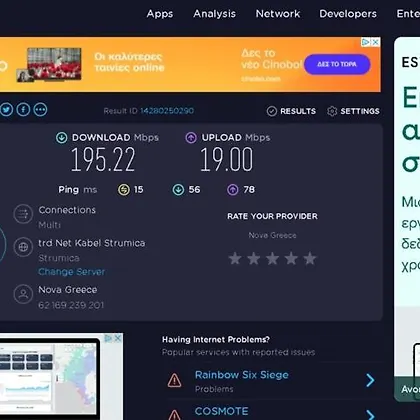
Task: Share result via Twitter icon
Action: pos(6,109)
